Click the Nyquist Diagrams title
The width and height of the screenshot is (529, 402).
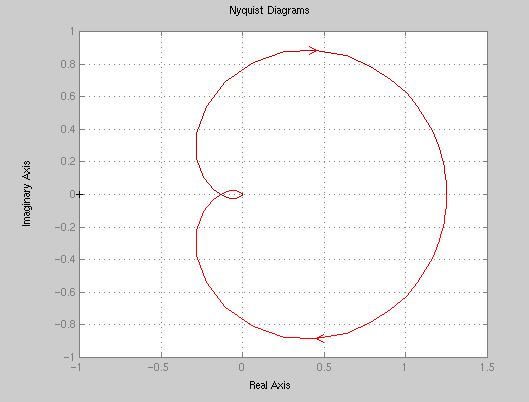(269, 10)
